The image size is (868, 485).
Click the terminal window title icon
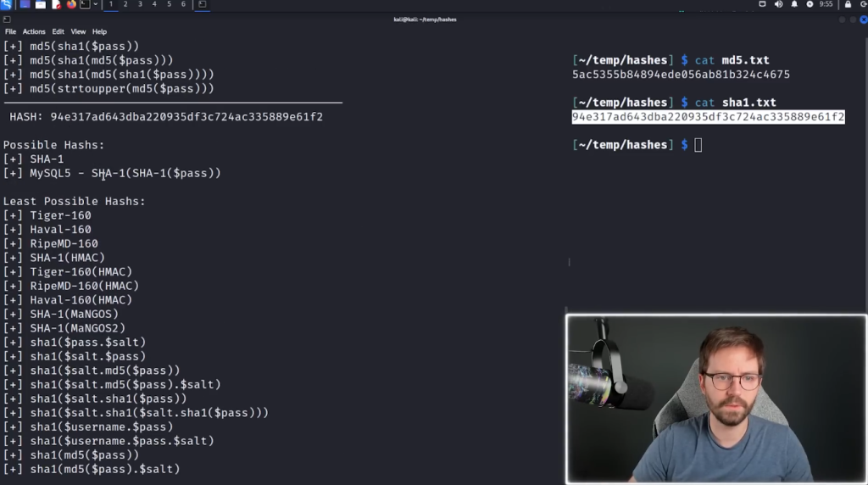(7, 20)
